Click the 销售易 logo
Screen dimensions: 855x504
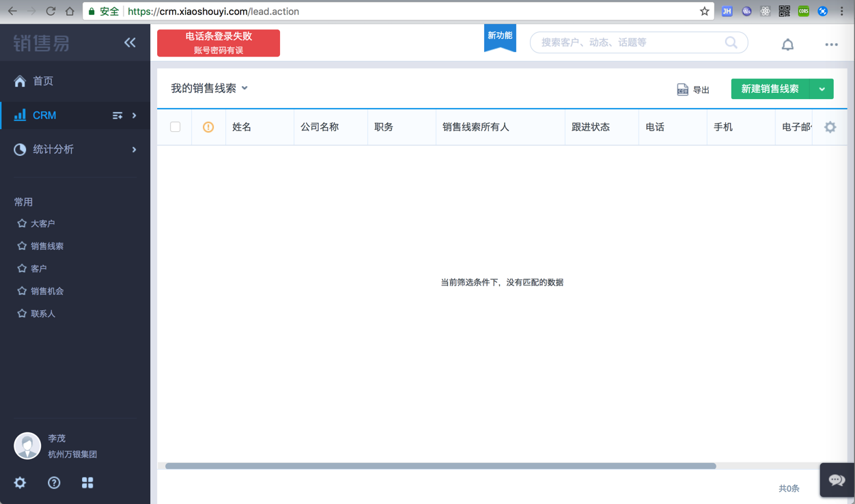pos(42,43)
